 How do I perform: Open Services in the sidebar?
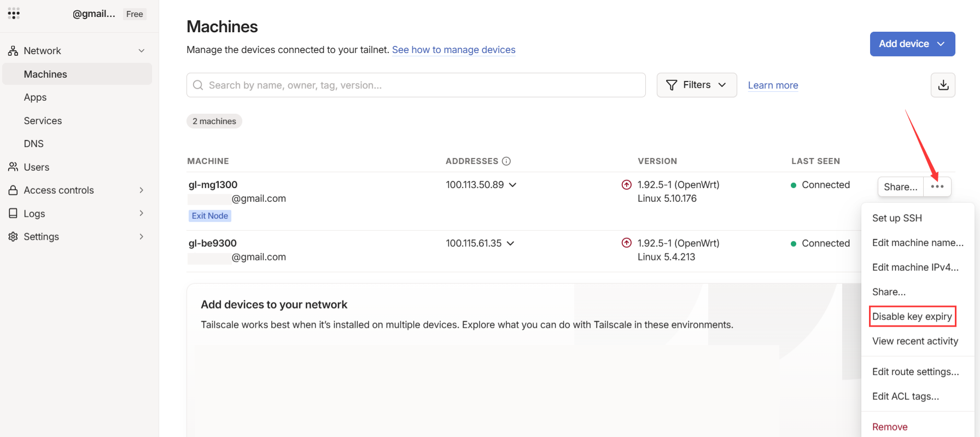(x=43, y=121)
